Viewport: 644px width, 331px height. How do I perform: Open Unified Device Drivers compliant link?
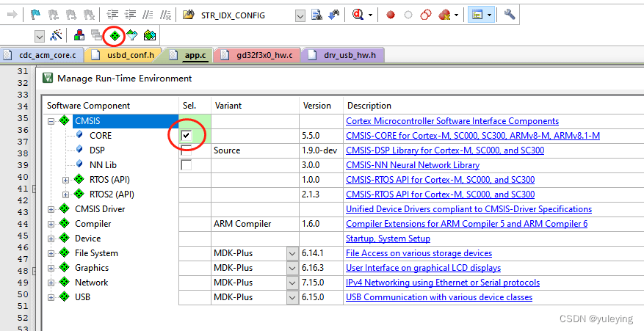(468, 209)
